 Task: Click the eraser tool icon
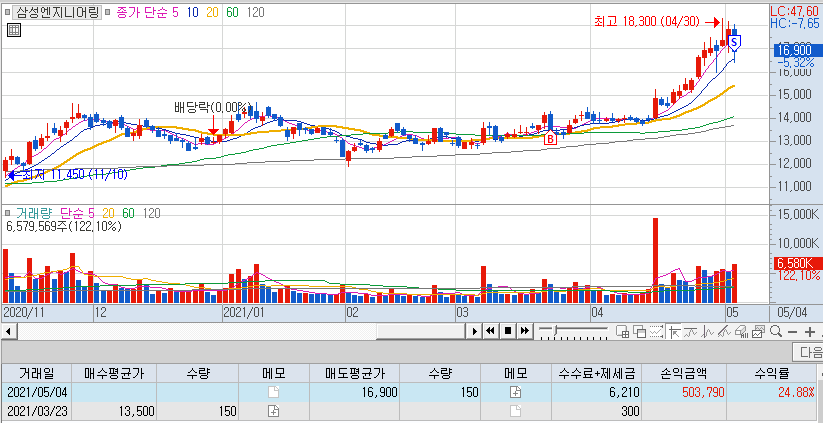(741, 332)
